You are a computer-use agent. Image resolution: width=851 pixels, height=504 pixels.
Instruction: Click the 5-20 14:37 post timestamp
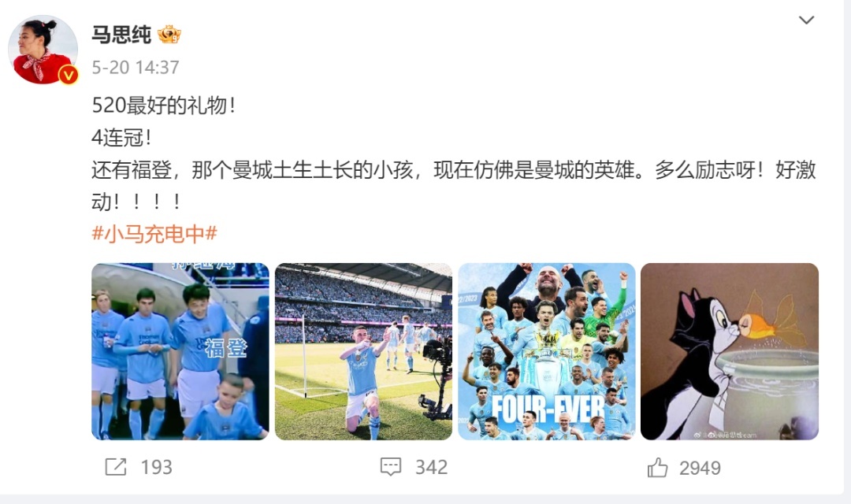tap(136, 67)
